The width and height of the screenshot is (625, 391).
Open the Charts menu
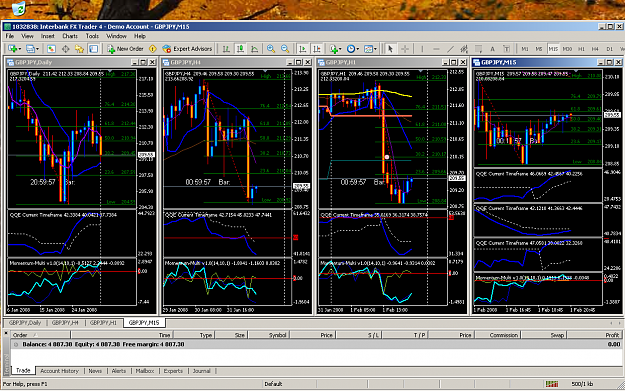pos(70,36)
